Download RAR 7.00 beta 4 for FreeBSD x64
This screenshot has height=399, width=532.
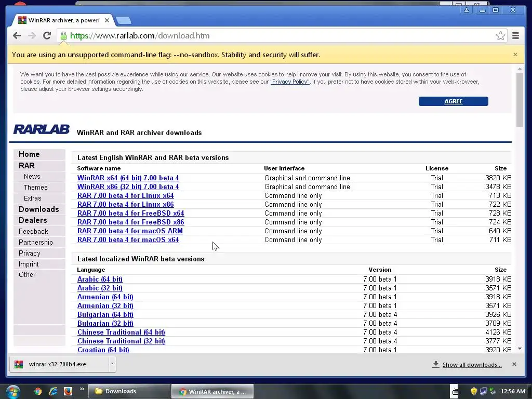[130, 213]
